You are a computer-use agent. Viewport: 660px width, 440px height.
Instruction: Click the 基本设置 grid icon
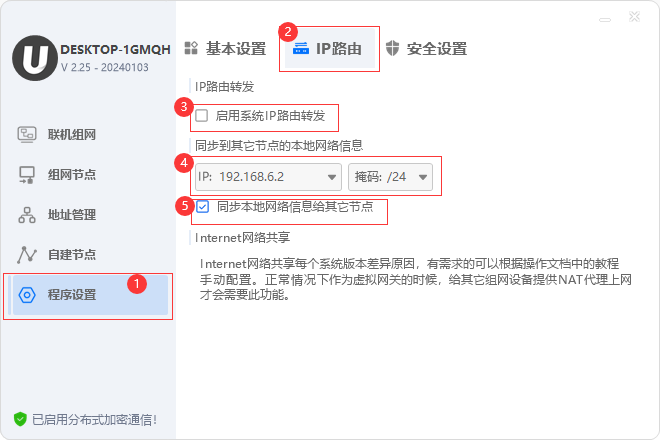point(191,48)
